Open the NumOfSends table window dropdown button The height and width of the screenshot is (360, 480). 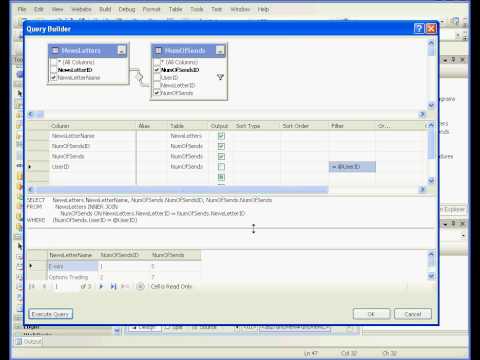click(220, 51)
